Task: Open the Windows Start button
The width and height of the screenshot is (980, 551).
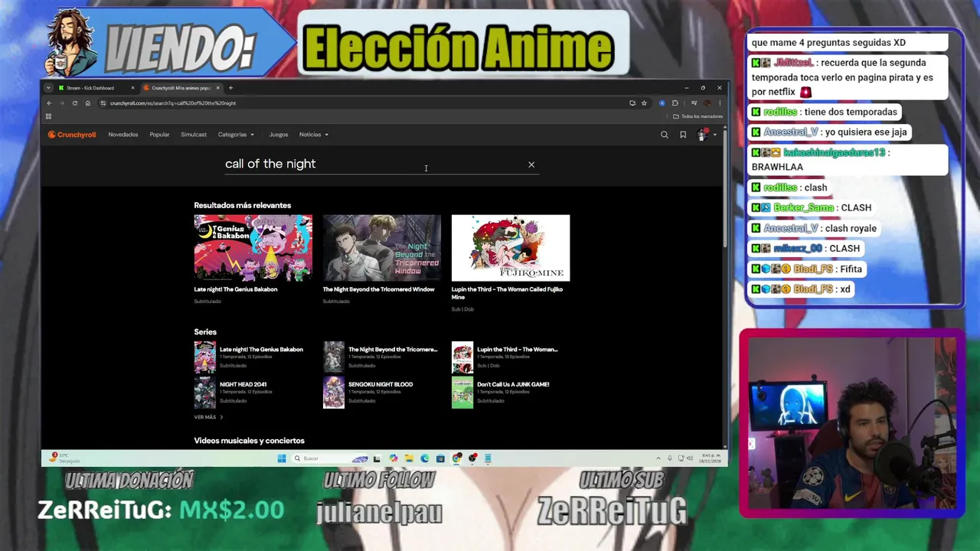Action: point(282,458)
